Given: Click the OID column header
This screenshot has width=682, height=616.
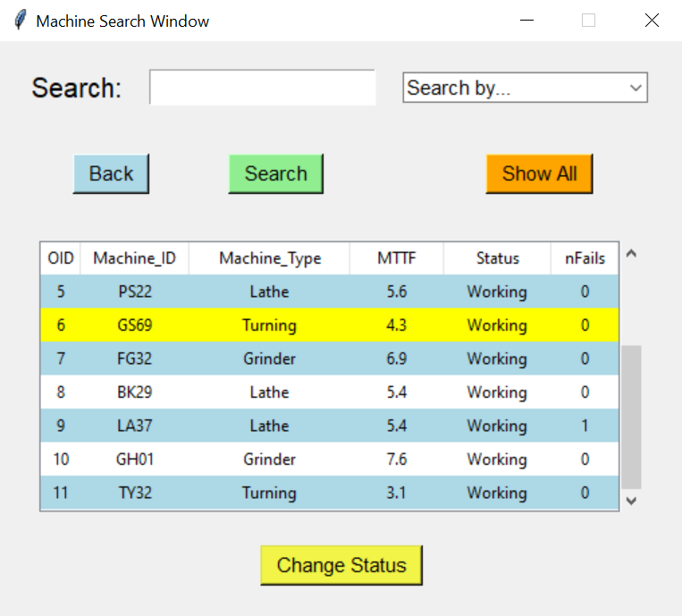Looking at the screenshot, I should [x=61, y=258].
